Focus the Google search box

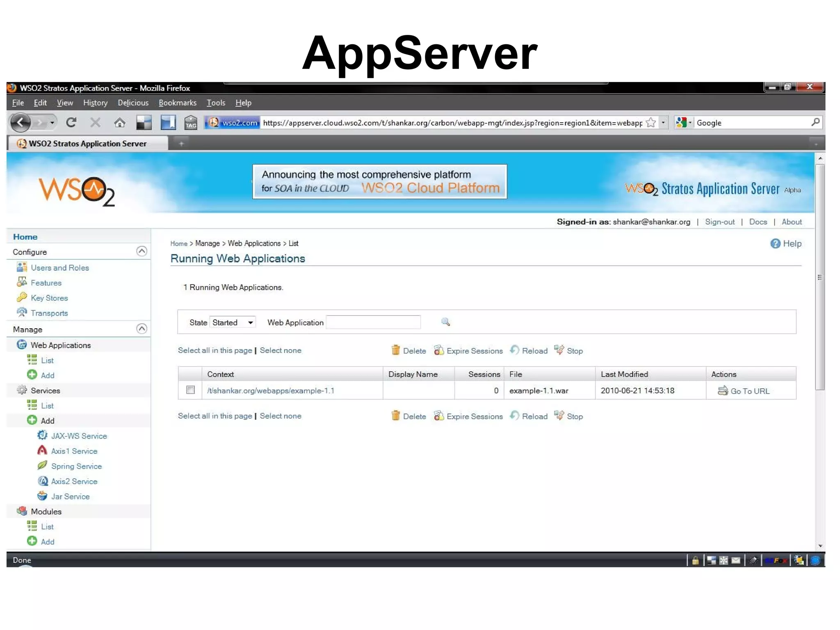pos(753,122)
